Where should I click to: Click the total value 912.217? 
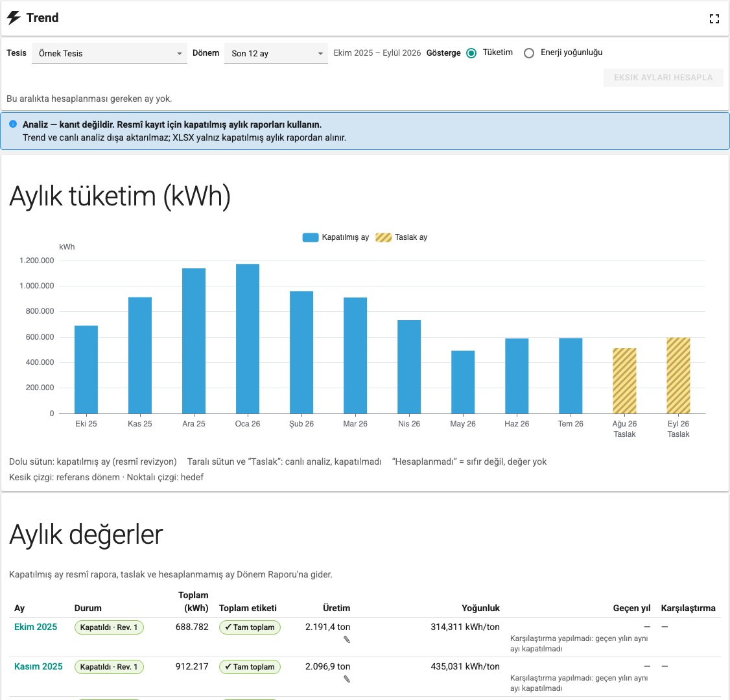tap(192, 666)
